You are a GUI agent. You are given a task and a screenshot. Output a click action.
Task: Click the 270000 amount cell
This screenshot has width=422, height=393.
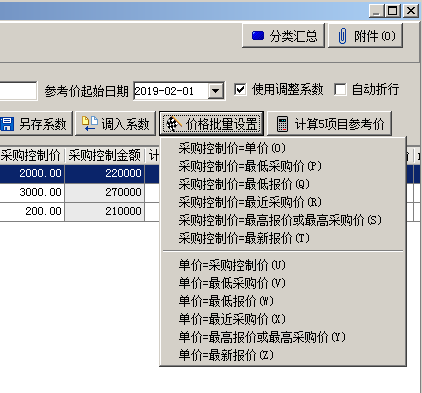[x=105, y=192]
